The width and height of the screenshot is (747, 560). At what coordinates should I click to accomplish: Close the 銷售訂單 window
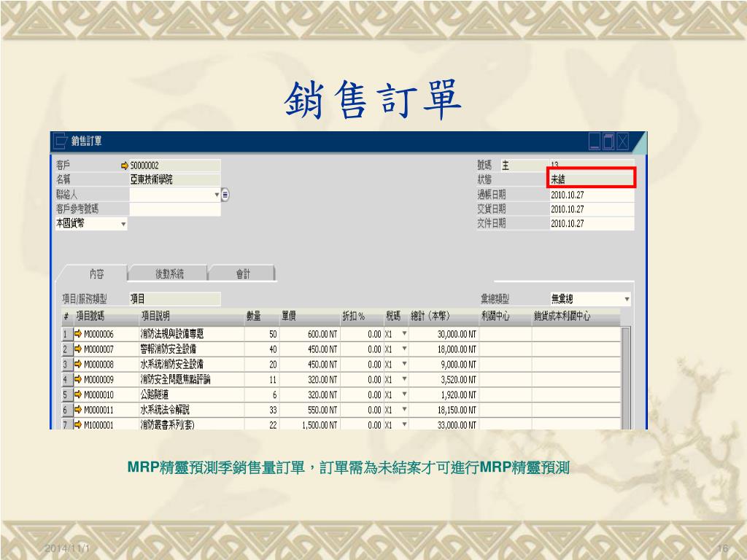pyautogui.click(x=623, y=141)
